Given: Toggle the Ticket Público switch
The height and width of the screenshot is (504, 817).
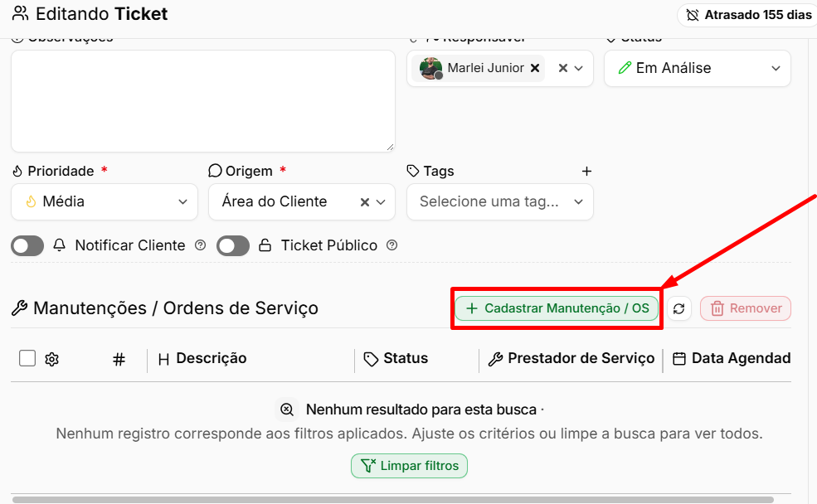Looking at the screenshot, I should coord(233,245).
